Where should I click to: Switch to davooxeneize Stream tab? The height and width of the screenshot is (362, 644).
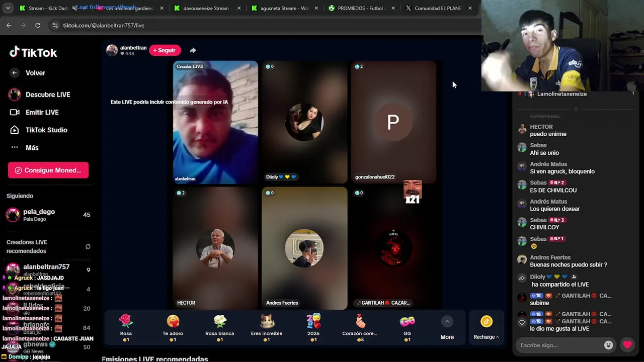tap(206, 8)
